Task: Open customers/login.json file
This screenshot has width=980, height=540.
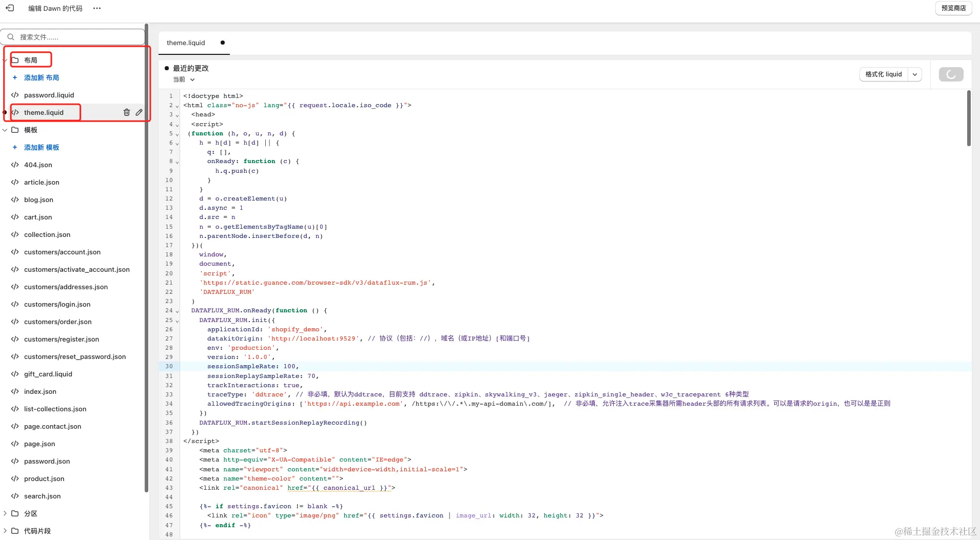Action: point(57,305)
